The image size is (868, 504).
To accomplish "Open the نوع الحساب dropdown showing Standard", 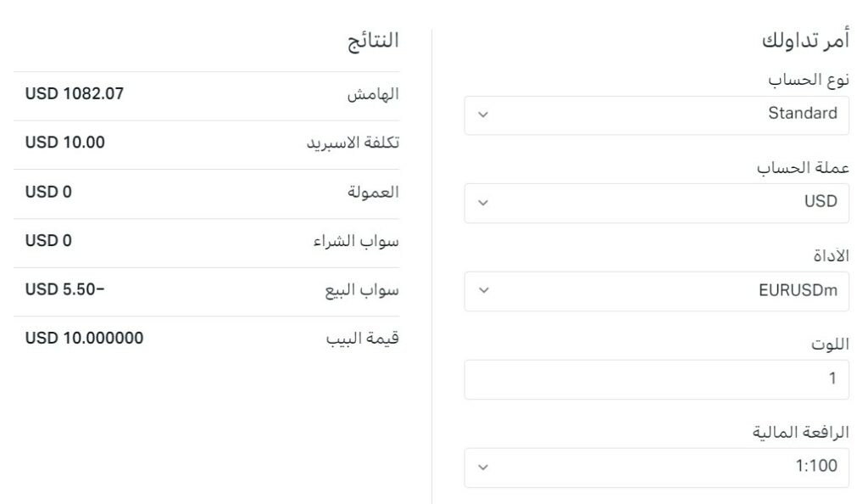I will pos(656,114).
